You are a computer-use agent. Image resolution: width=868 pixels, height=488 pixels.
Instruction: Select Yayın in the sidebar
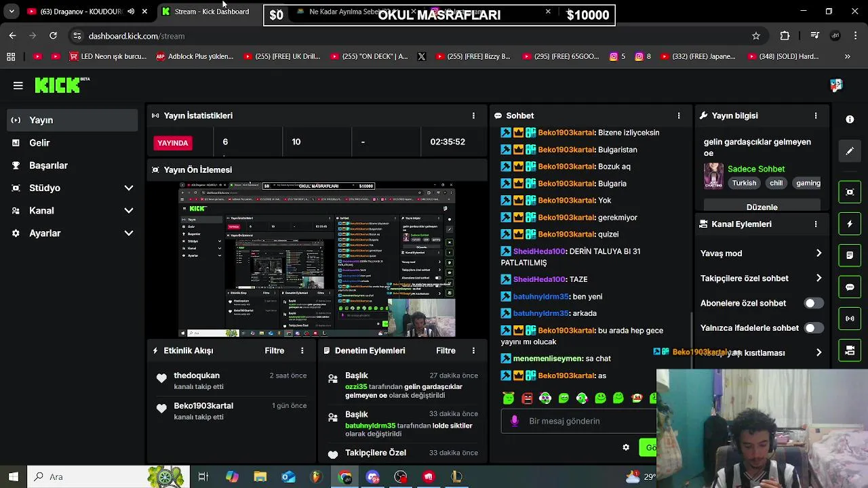[73, 120]
